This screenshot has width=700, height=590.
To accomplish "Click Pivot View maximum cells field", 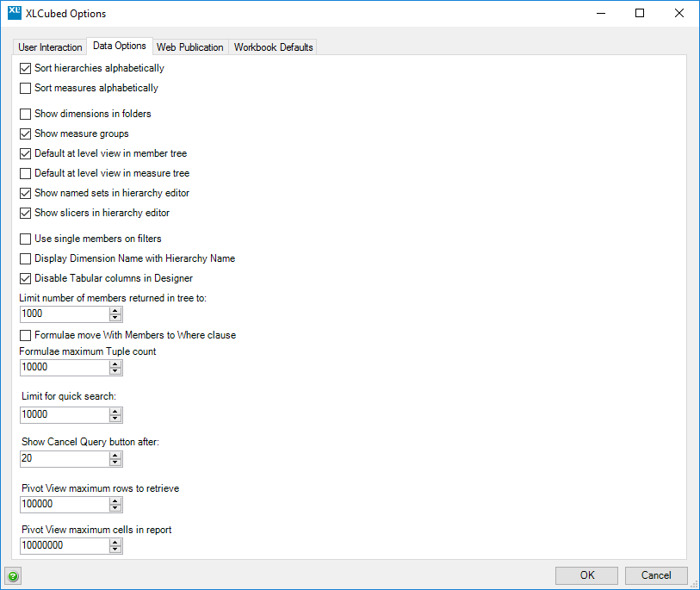I will click(x=65, y=546).
